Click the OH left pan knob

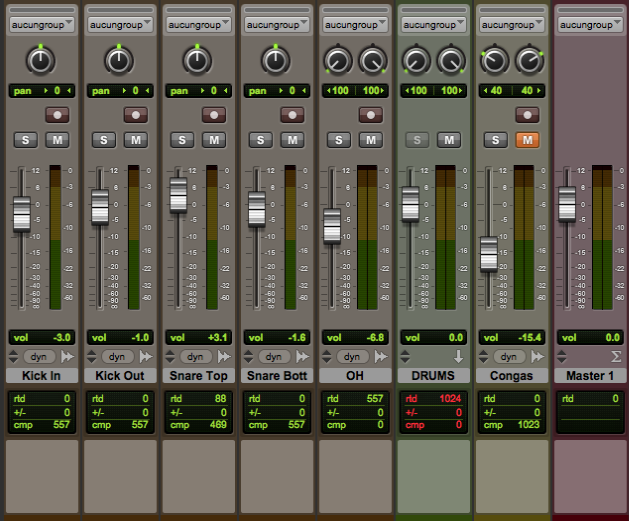pos(338,61)
